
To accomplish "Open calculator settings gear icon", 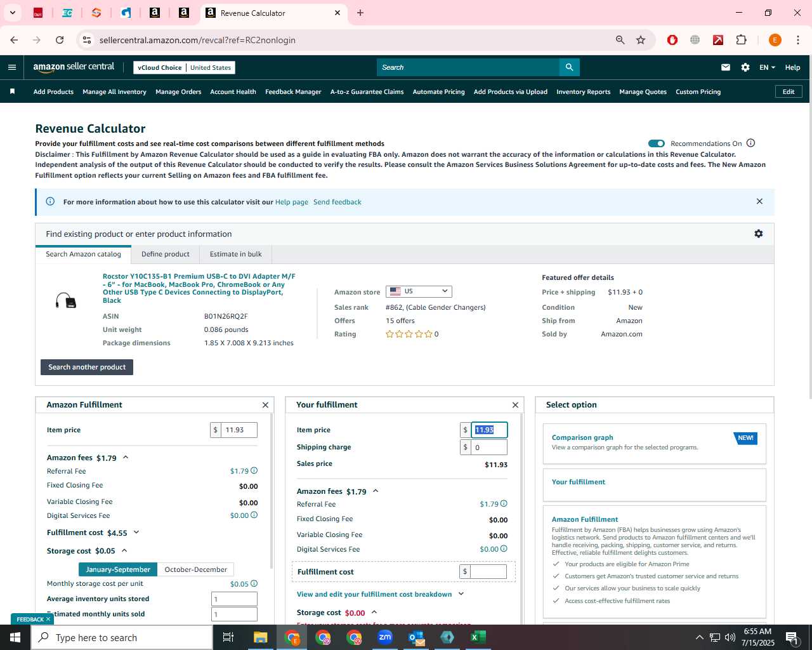I will (758, 234).
